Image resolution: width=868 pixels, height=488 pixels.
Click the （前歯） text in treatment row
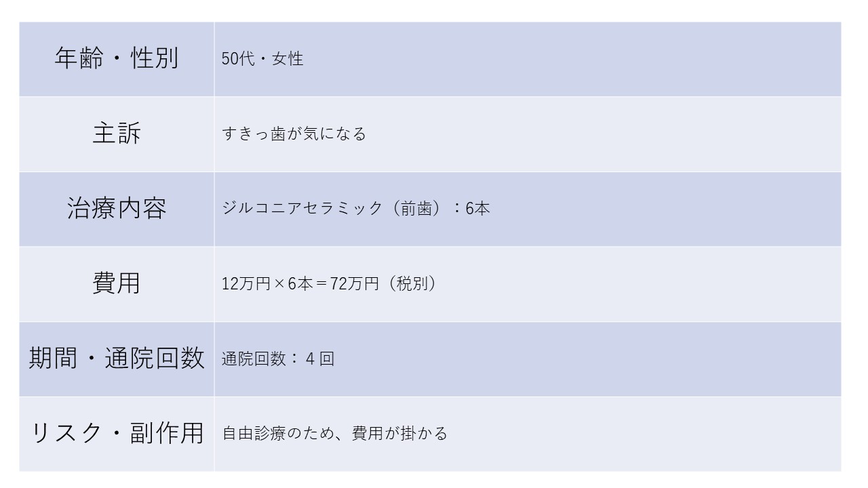pos(418,209)
